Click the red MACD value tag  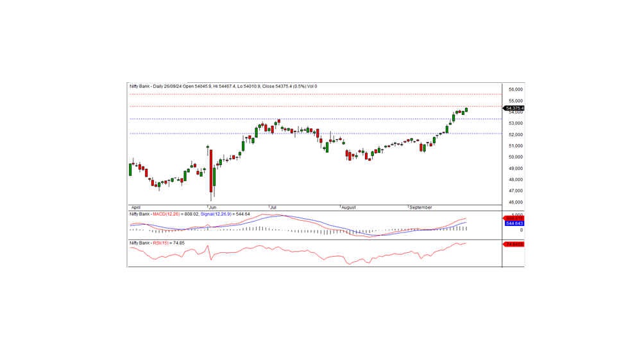[514, 218]
